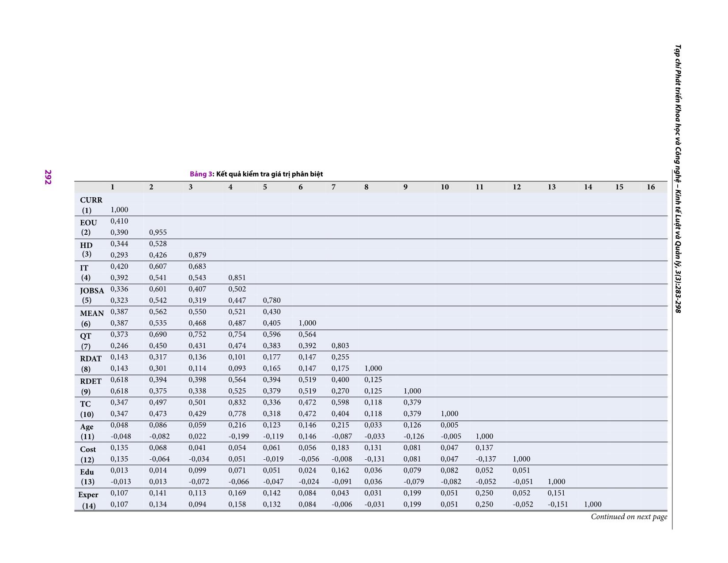Click the rotated journal title header
Viewport: 728px width, 563px height.
(x=678, y=179)
